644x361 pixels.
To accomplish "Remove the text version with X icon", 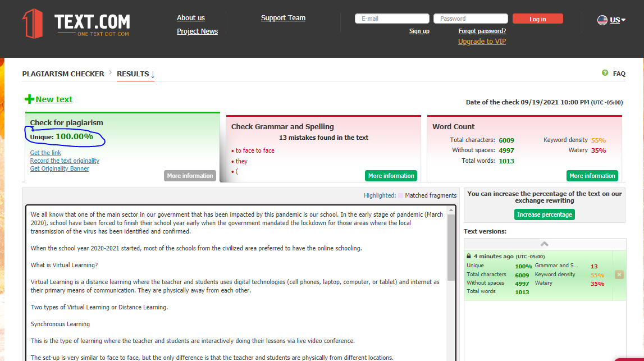I will [619, 275].
